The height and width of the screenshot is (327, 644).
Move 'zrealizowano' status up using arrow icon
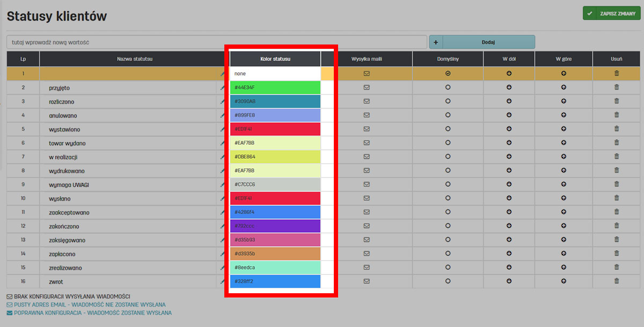click(563, 267)
